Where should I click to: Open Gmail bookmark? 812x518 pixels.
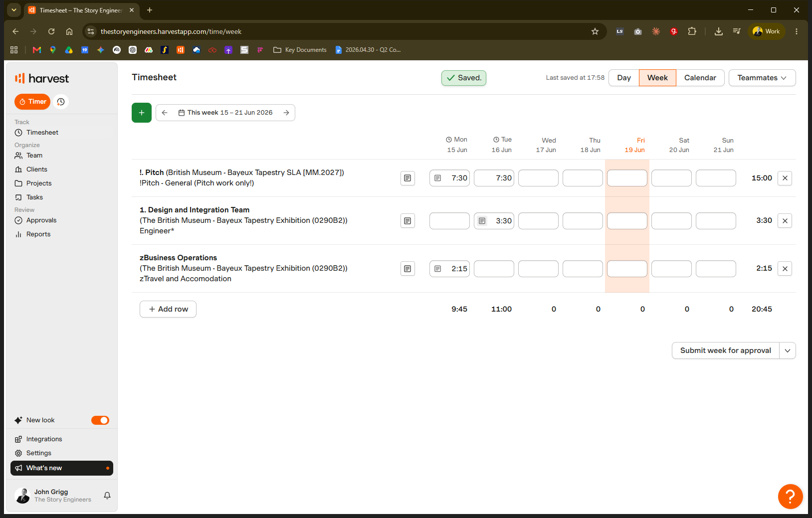(37, 50)
